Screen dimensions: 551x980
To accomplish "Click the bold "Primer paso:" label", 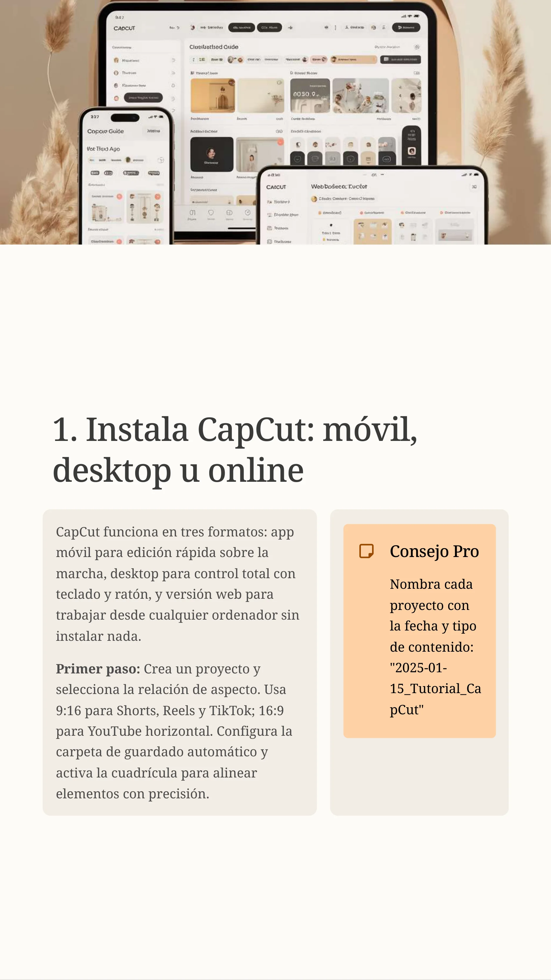I will pos(98,668).
